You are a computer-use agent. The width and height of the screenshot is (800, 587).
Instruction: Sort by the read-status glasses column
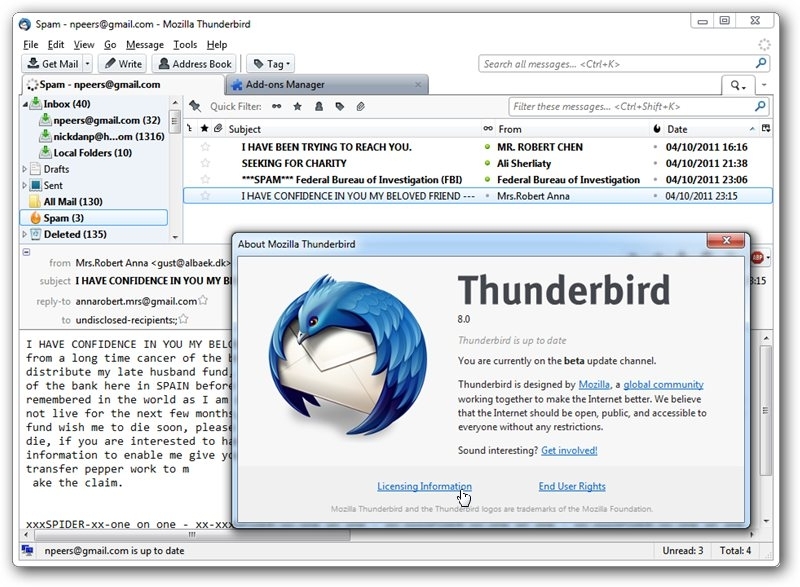click(x=488, y=129)
